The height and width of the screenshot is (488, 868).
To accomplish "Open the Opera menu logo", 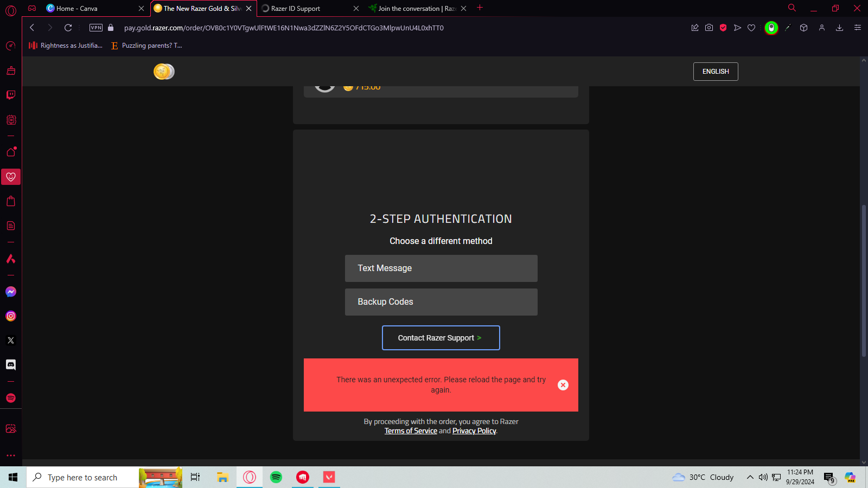I will coord(11,10).
